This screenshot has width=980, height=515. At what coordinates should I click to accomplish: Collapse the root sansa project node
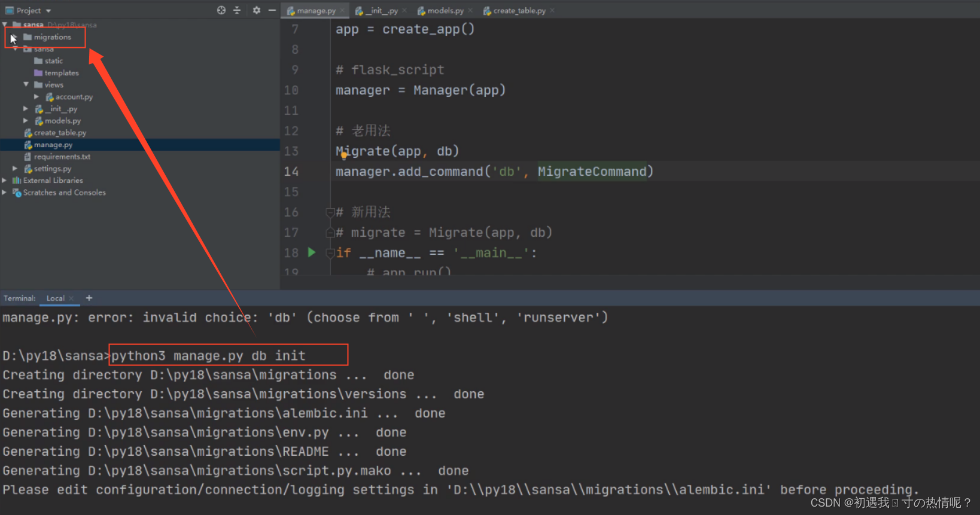(x=5, y=25)
